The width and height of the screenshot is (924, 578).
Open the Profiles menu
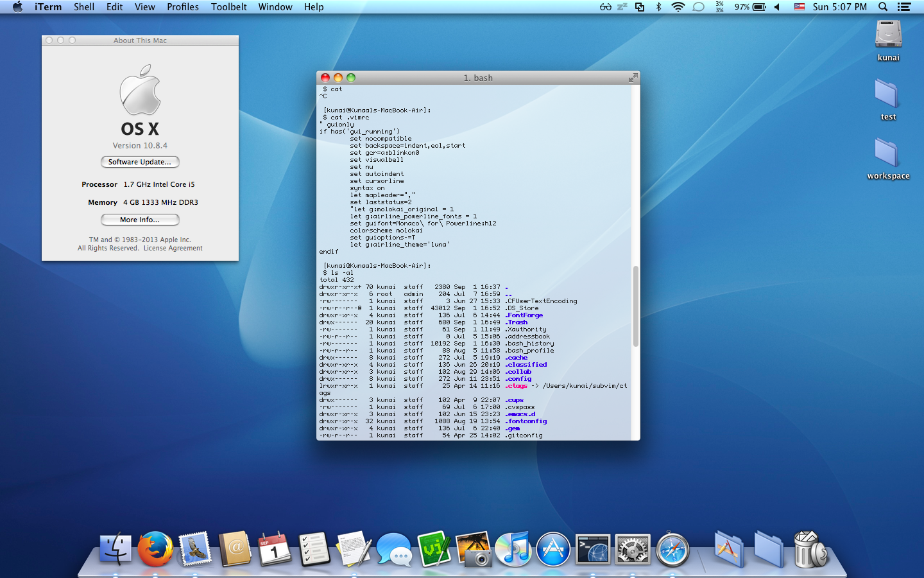(x=183, y=7)
